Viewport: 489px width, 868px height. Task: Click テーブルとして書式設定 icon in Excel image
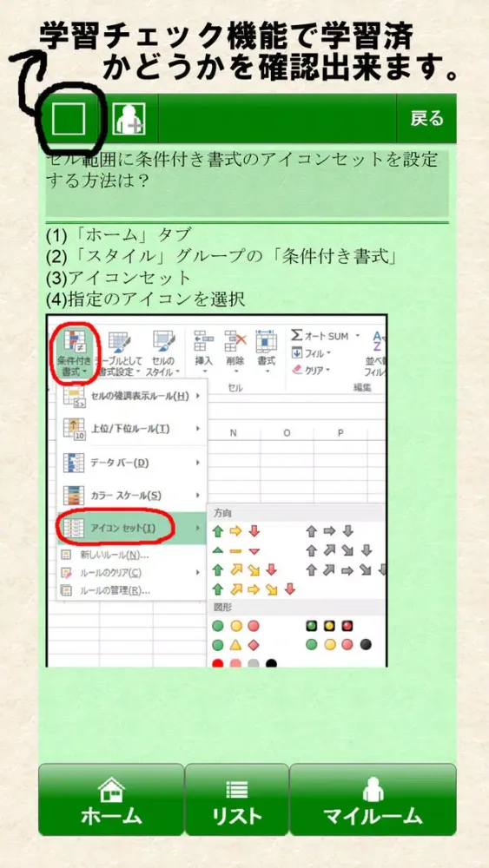120,353
